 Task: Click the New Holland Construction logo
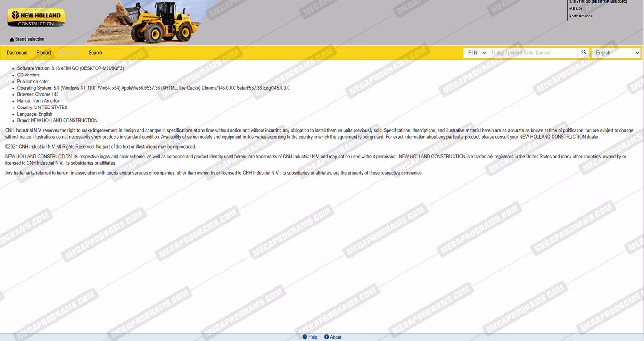pyautogui.click(x=36, y=18)
